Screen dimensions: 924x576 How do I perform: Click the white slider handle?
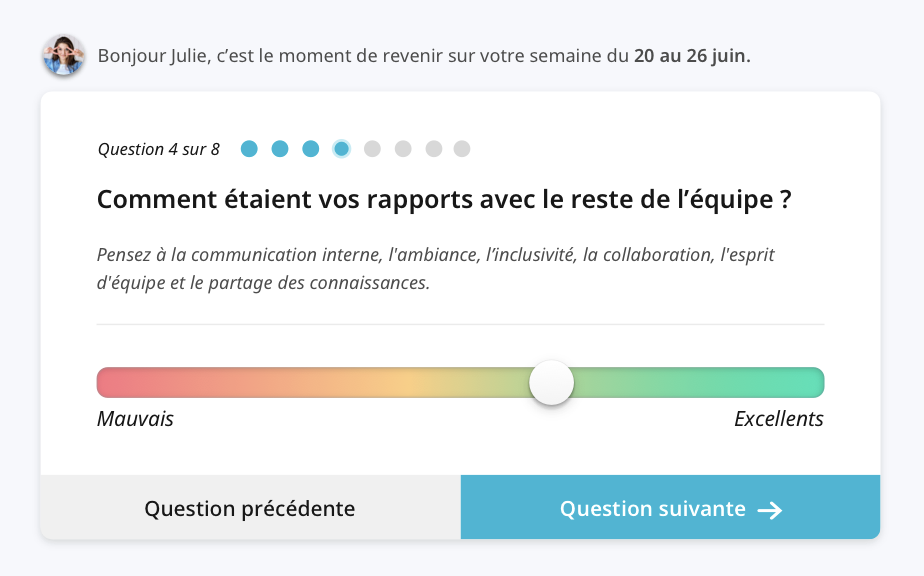coord(551,383)
